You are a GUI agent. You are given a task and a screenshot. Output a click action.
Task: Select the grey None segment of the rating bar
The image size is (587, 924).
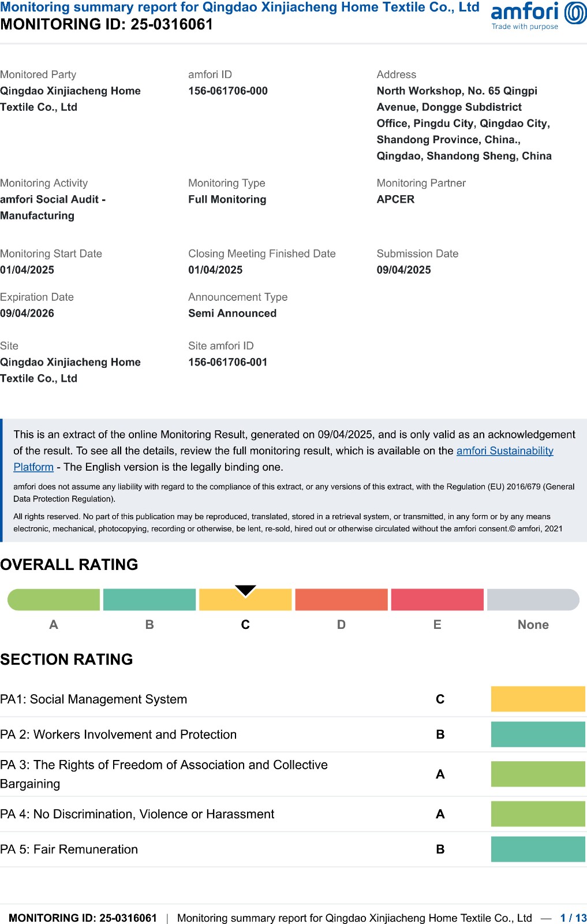tap(533, 600)
